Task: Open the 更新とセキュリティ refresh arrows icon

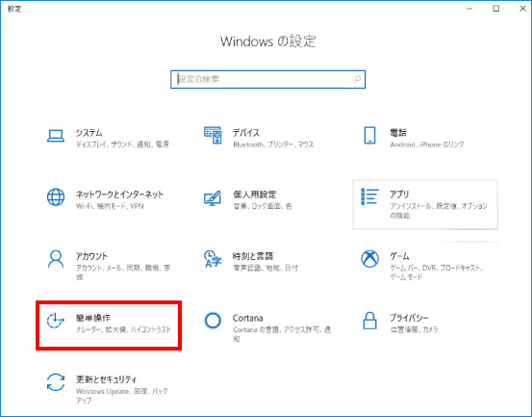Action: pyautogui.click(x=56, y=382)
